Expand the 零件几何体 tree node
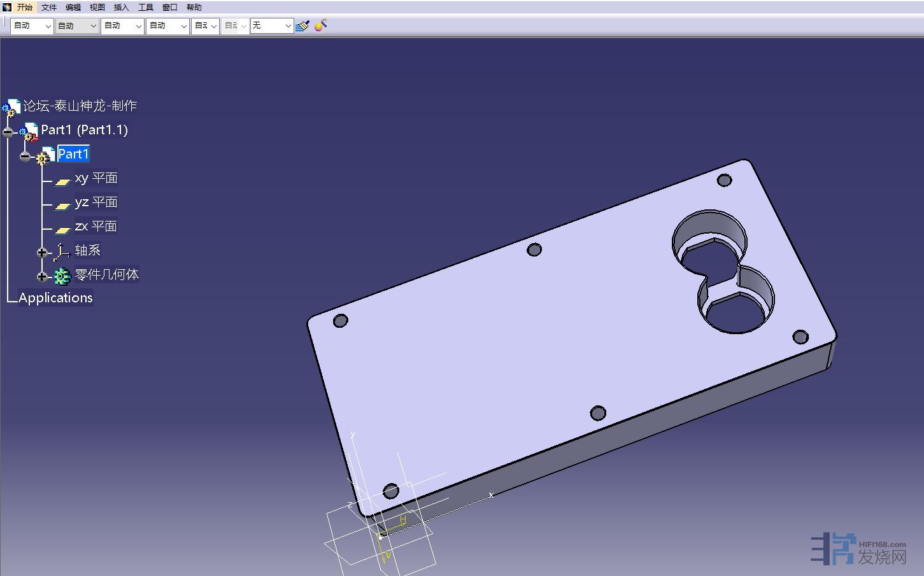The width and height of the screenshot is (924, 576). point(42,277)
